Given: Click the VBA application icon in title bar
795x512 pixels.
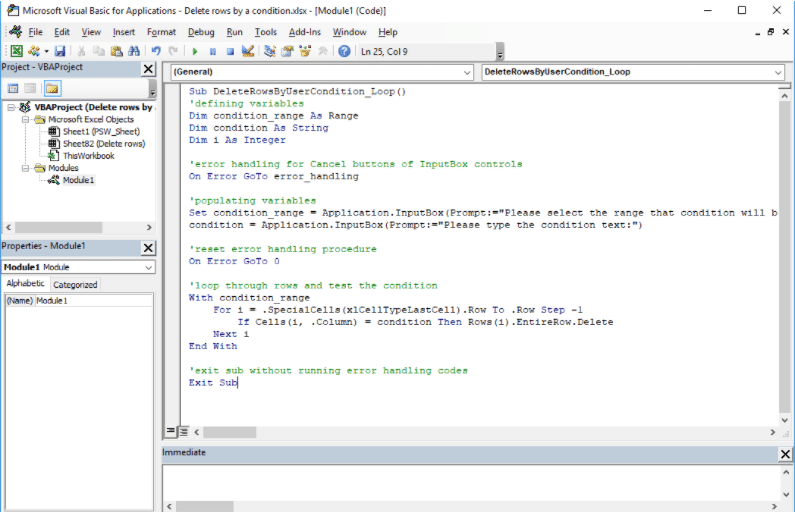Looking at the screenshot, I should 13,10.
